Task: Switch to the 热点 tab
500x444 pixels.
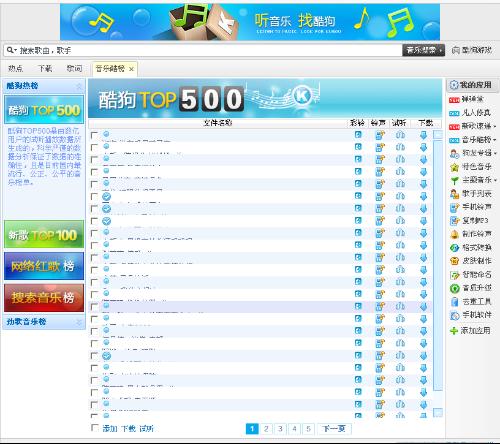Action: 16,69
